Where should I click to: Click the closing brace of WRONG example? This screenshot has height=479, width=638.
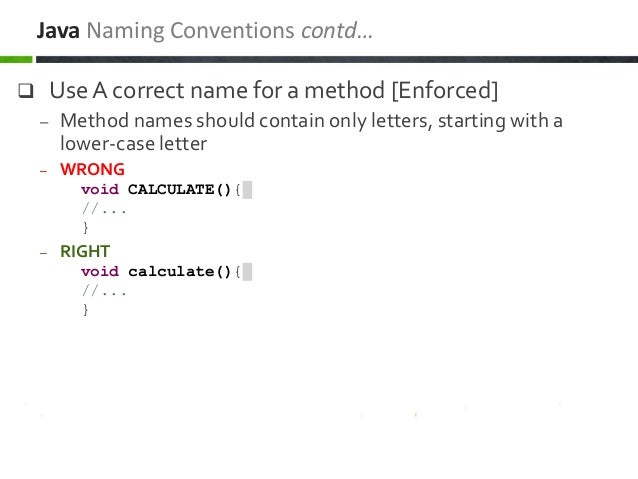coord(85,227)
